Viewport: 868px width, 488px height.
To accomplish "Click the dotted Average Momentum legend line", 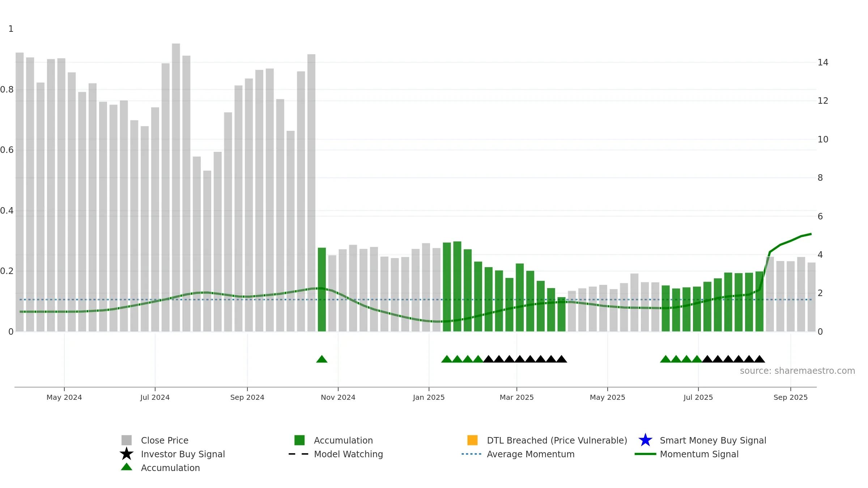I will pyautogui.click(x=472, y=454).
